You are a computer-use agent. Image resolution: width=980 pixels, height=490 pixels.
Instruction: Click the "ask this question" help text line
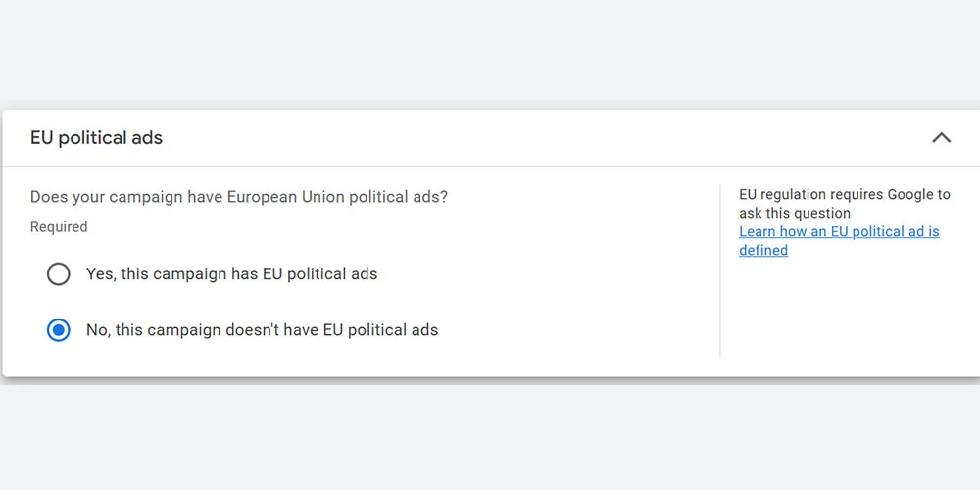click(794, 214)
